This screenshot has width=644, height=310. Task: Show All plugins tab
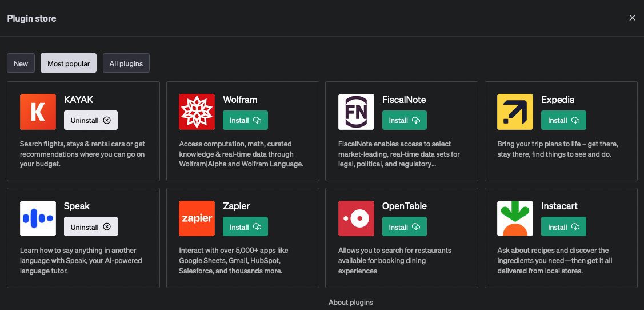(126, 63)
